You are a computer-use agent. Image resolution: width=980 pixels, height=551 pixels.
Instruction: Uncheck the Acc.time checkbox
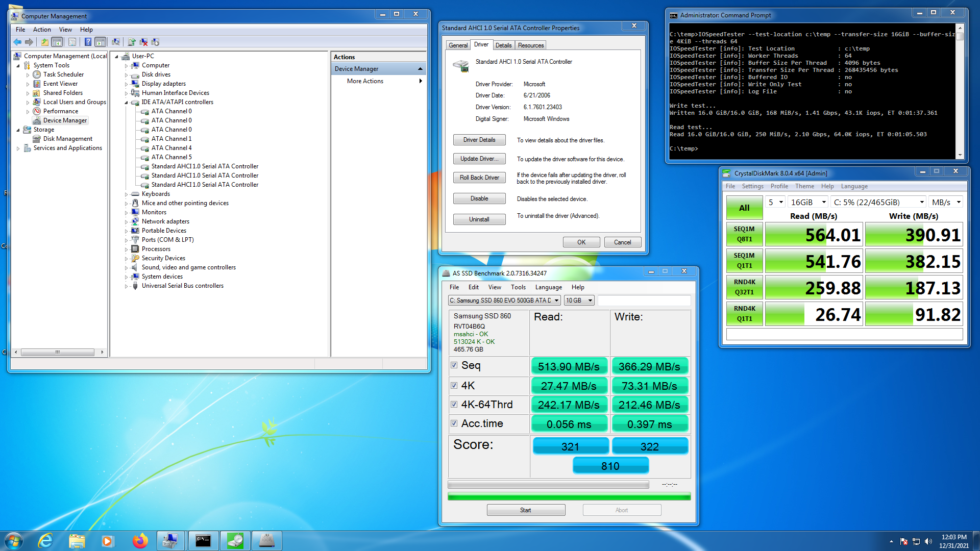[x=454, y=423]
